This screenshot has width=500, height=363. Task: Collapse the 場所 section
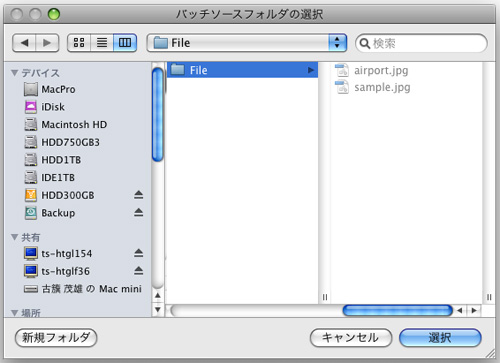pyautogui.click(x=14, y=313)
